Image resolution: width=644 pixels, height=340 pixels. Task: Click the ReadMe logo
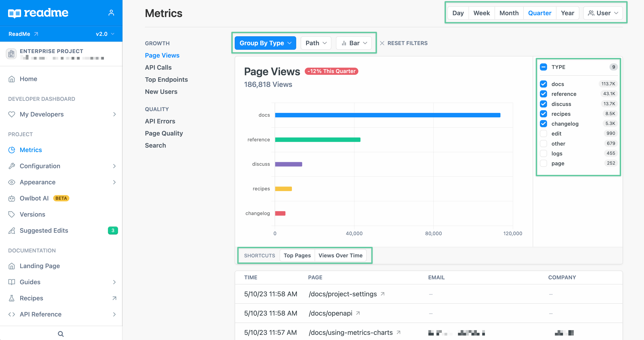38,13
